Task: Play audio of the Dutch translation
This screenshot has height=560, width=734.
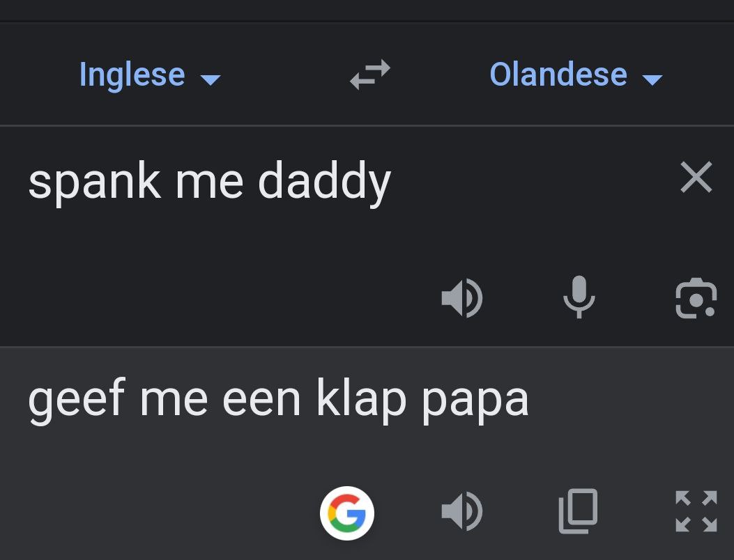Action: coord(461,513)
